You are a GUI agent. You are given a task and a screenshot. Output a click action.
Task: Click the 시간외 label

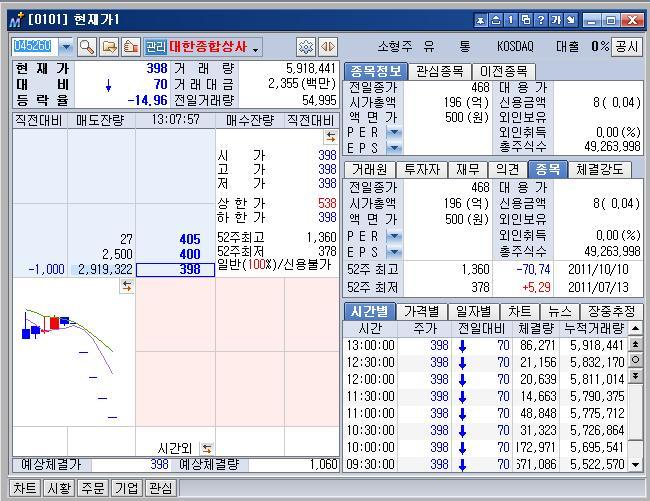[175, 448]
